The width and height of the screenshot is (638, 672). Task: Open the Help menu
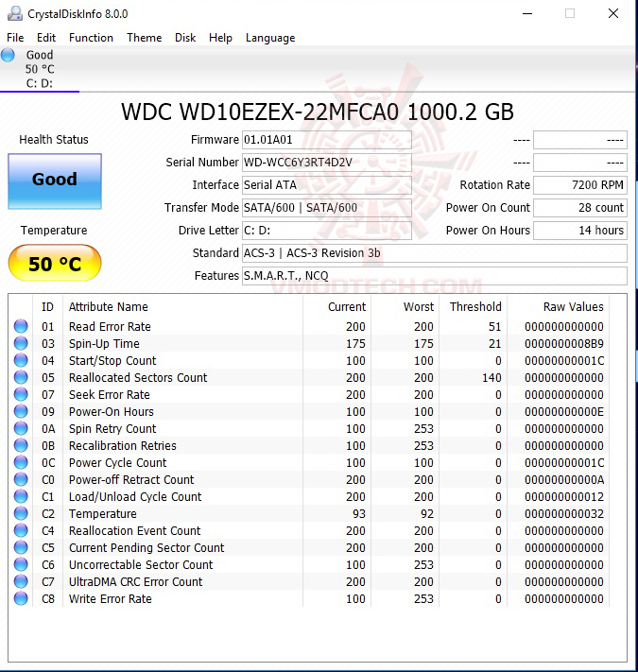tap(220, 38)
